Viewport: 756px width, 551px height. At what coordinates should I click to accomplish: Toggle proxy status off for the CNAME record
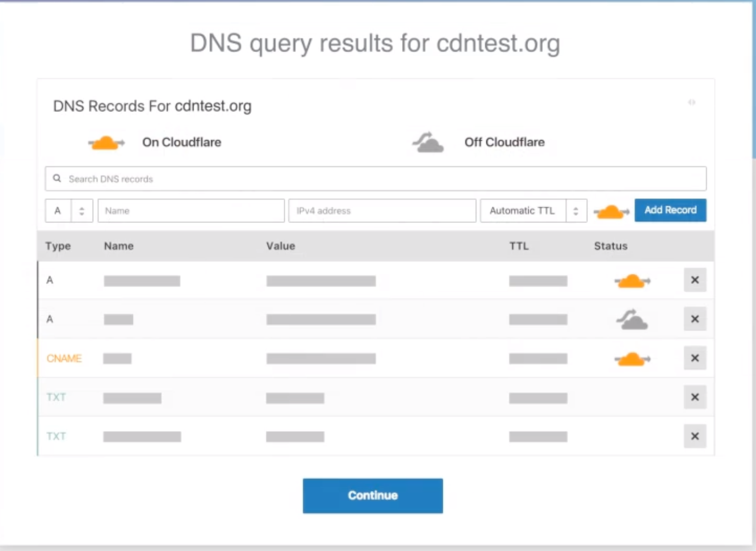(632, 358)
